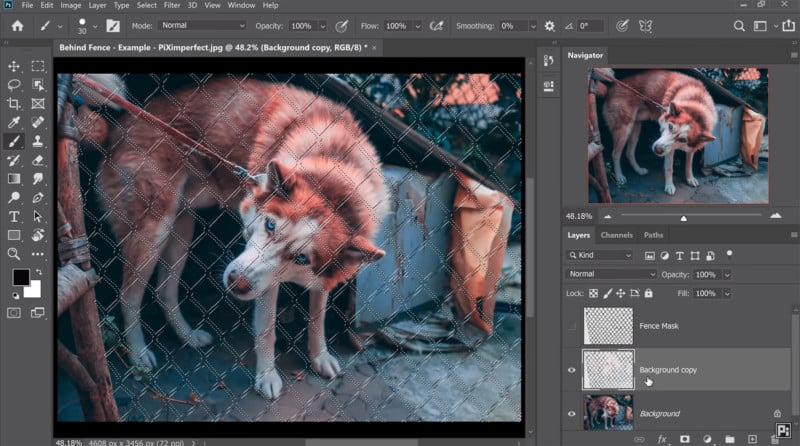800x446 pixels.
Task: Select the Eraser tool
Action: coord(38,160)
